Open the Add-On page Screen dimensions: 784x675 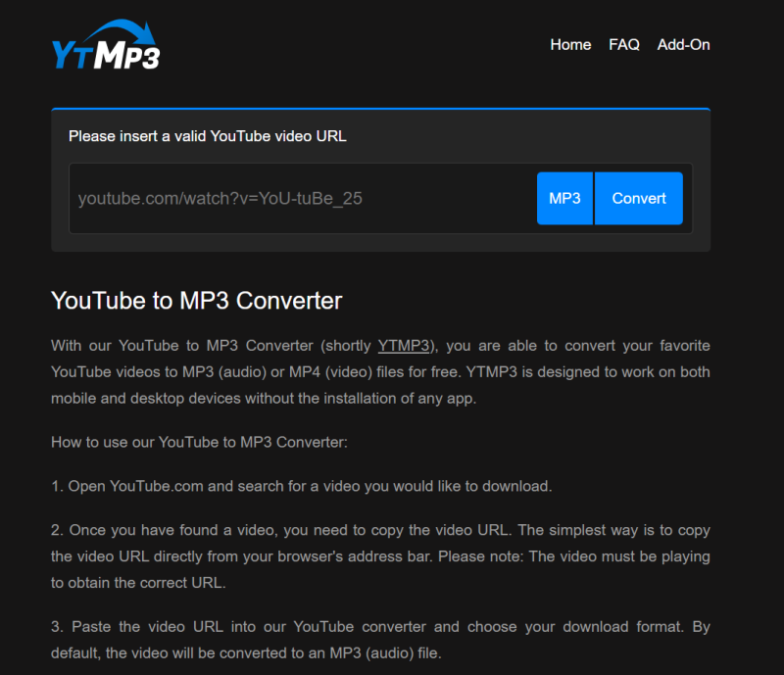(683, 44)
